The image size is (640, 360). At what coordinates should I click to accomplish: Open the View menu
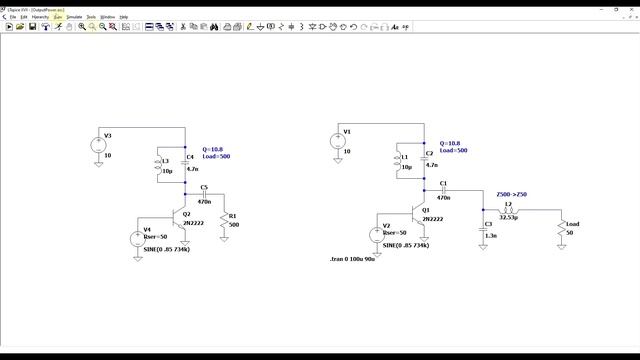[x=58, y=17]
